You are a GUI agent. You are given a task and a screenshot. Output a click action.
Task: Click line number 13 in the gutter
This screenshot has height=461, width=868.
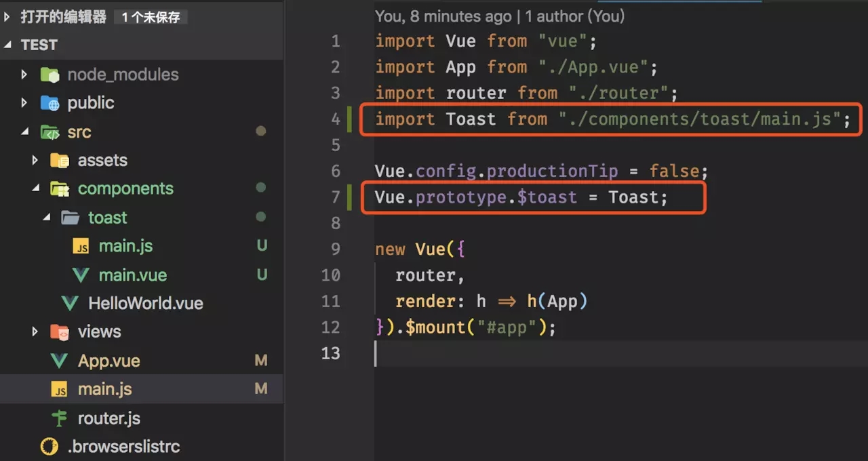click(x=330, y=353)
